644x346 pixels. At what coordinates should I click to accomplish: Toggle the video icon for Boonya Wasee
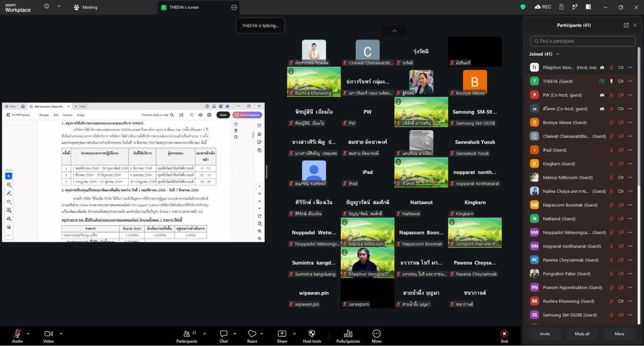[x=621, y=123]
